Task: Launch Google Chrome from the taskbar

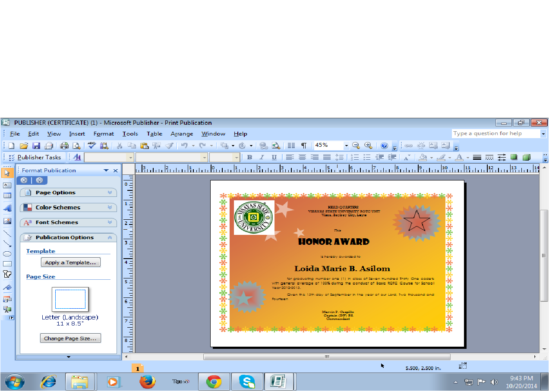Action: click(x=214, y=382)
